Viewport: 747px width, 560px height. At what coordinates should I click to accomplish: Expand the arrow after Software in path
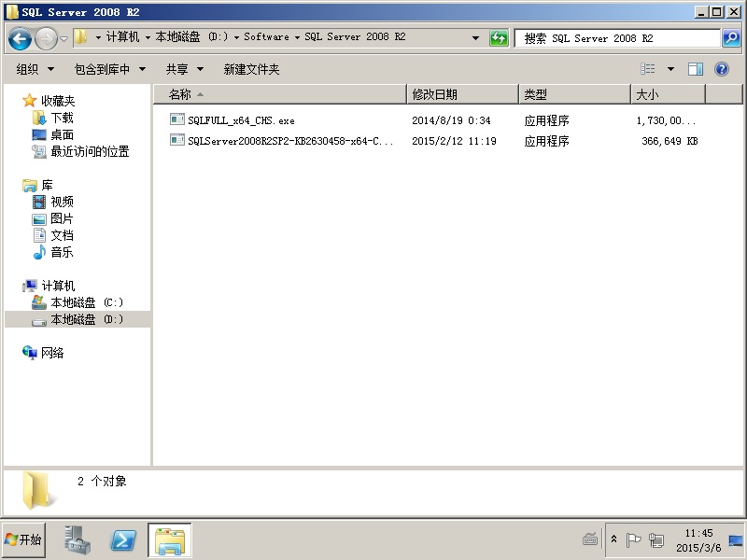click(297, 37)
